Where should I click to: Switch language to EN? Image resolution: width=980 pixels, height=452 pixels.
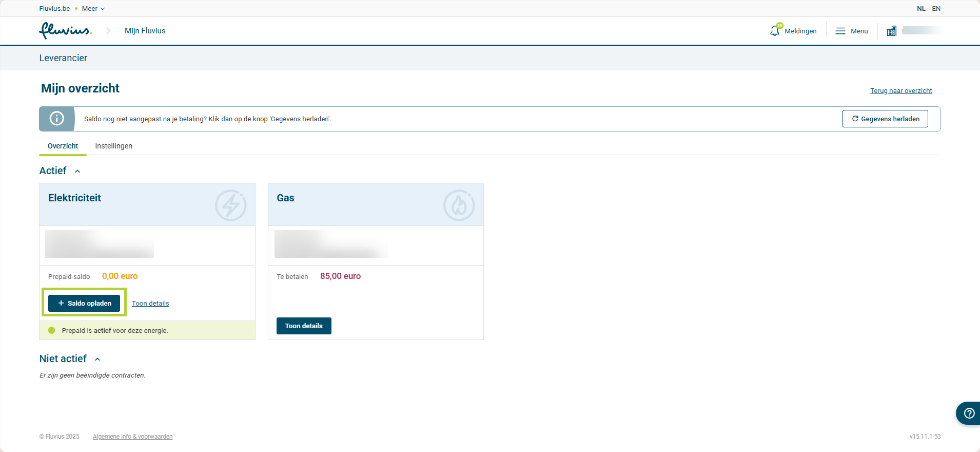click(x=936, y=9)
